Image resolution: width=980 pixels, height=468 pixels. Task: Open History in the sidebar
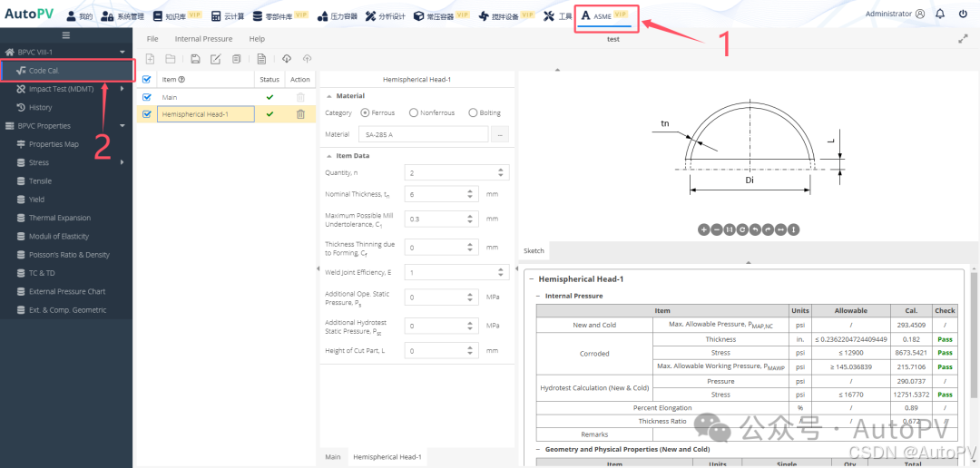pyautogui.click(x=41, y=107)
